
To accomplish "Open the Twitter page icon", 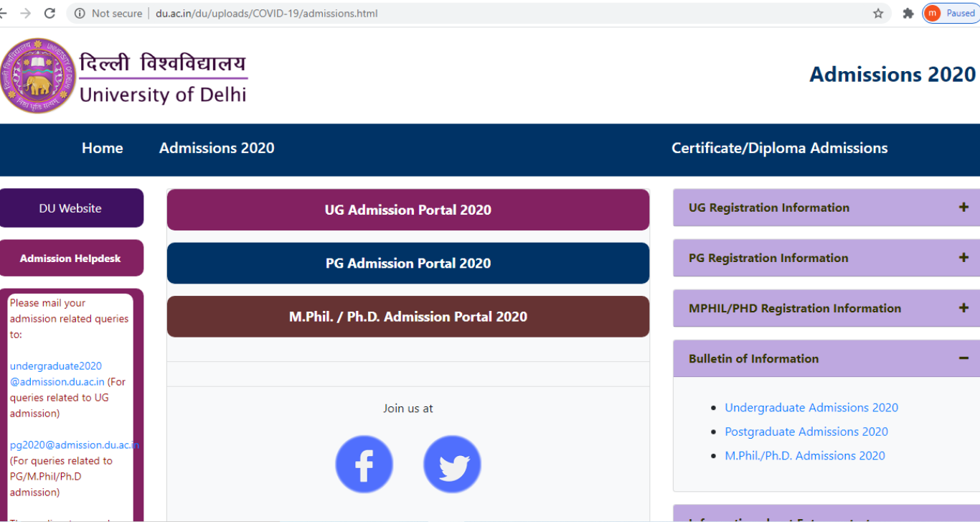I will coord(452,464).
